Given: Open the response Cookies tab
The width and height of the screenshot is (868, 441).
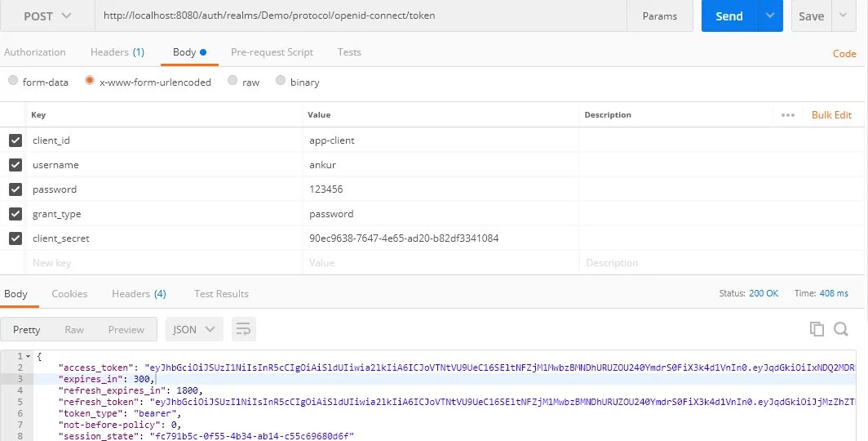Looking at the screenshot, I should 69,294.
